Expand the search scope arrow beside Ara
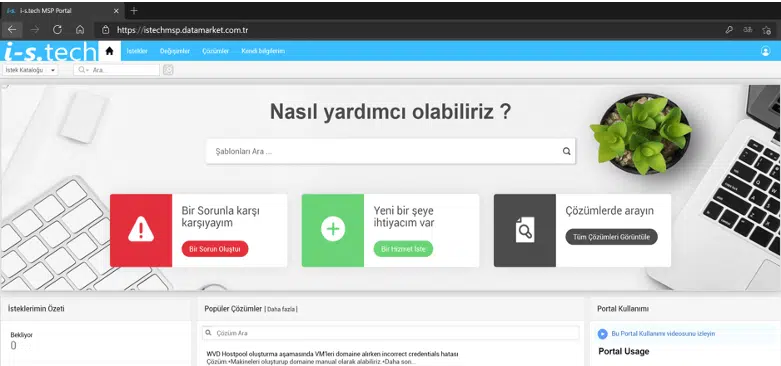The height and width of the screenshot is (366, 781). pos(87,71)
